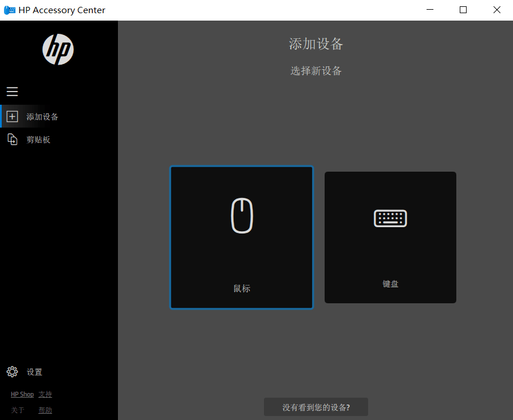Click the HP logo

pyautogui.click(x=57, y=49)
